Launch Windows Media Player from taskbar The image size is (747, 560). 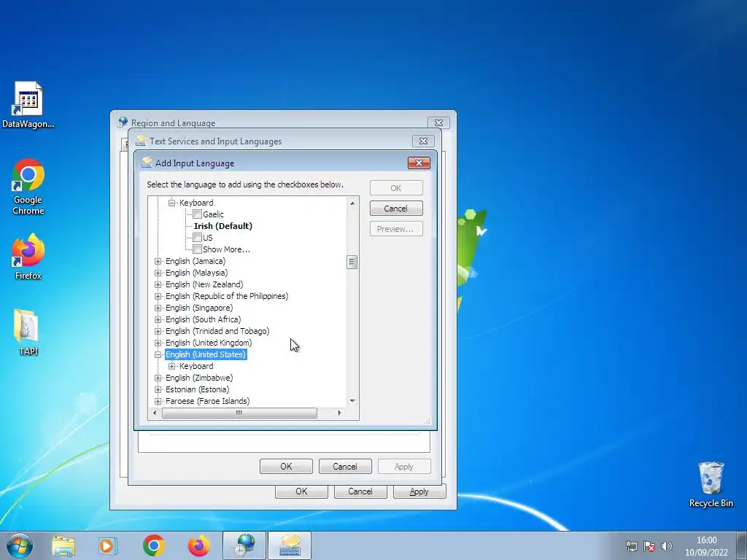108,545
